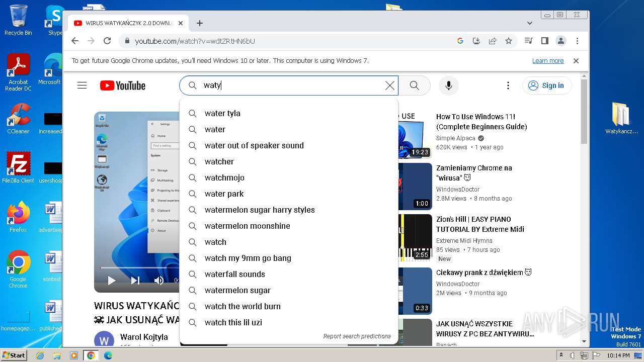Go back in Chrome
The height and width of the screenshot is (362, 644).
(75, 41)
